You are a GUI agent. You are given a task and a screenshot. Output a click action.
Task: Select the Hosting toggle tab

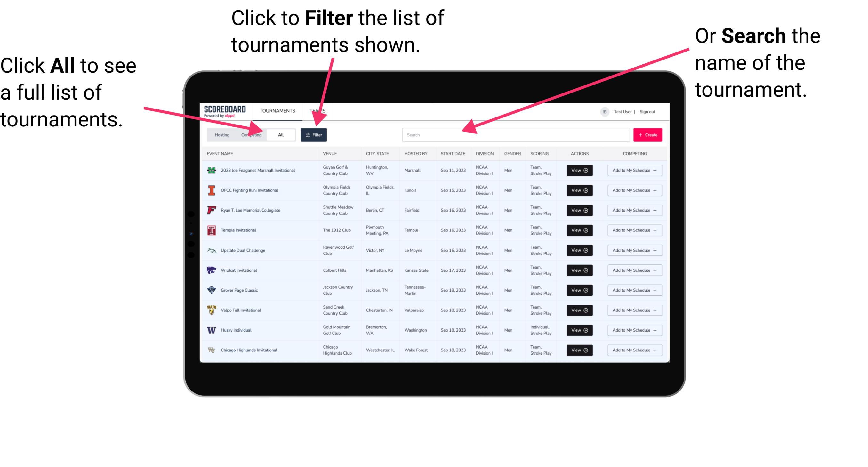tap(221, 134)
